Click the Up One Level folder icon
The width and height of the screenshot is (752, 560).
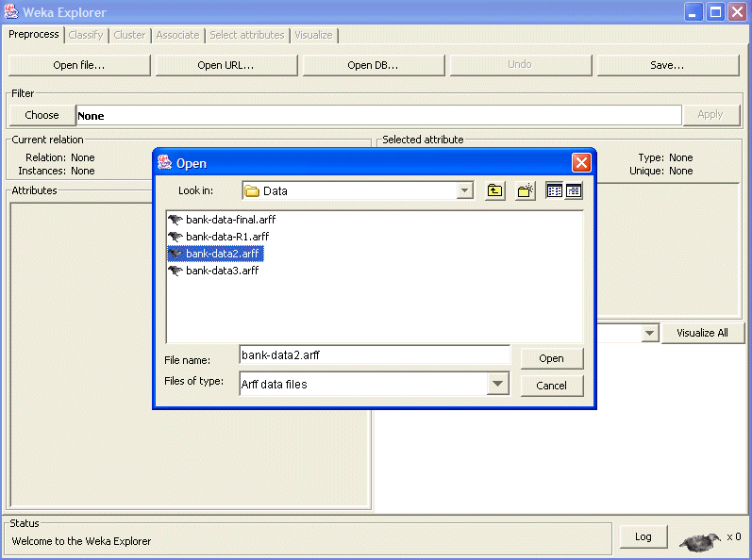click(495, 190)
